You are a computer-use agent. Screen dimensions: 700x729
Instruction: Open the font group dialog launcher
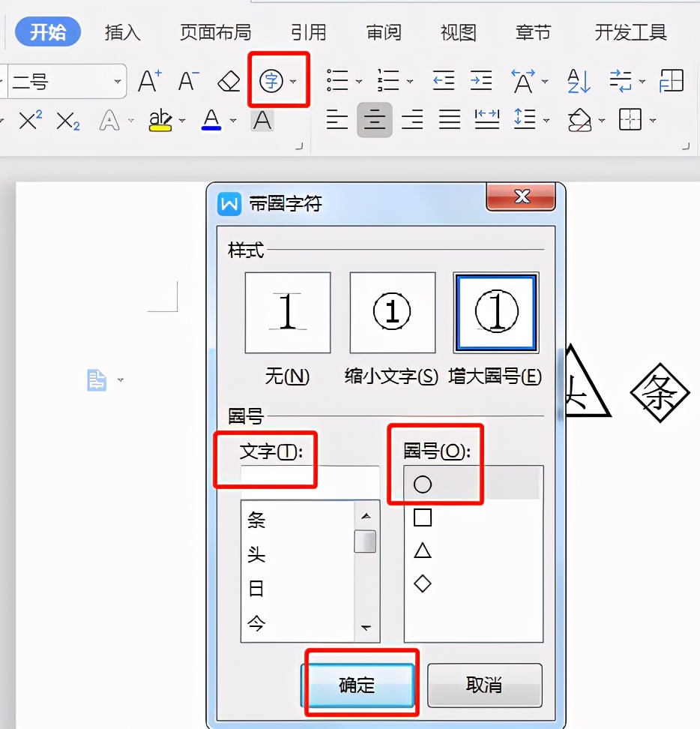pos(300,146)
